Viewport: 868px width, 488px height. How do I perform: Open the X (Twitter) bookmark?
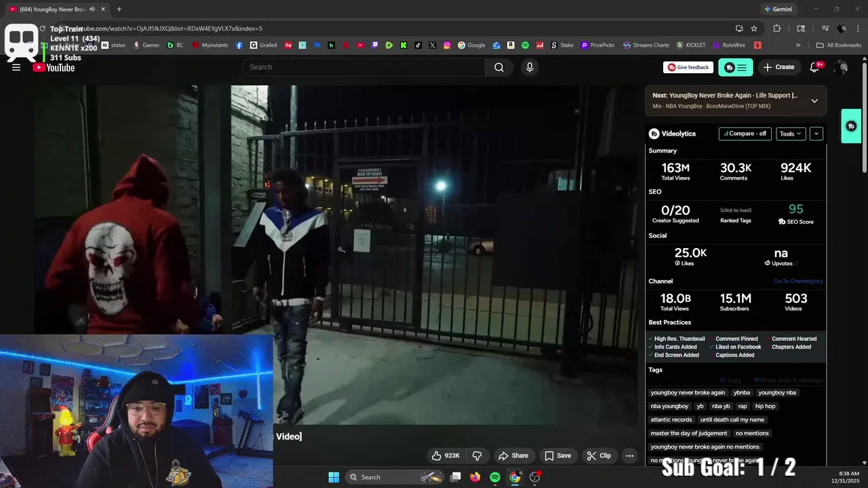pyautogui.click(x=433, y=45)
